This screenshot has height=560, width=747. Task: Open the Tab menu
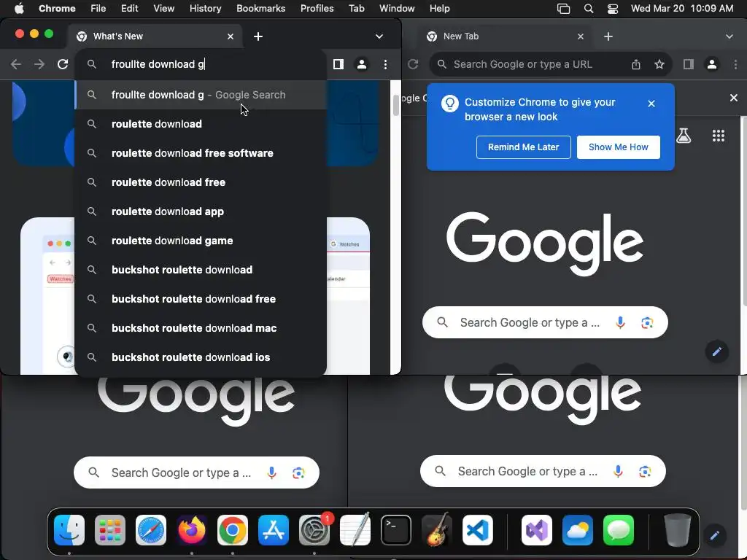click(x=356, y=9)
